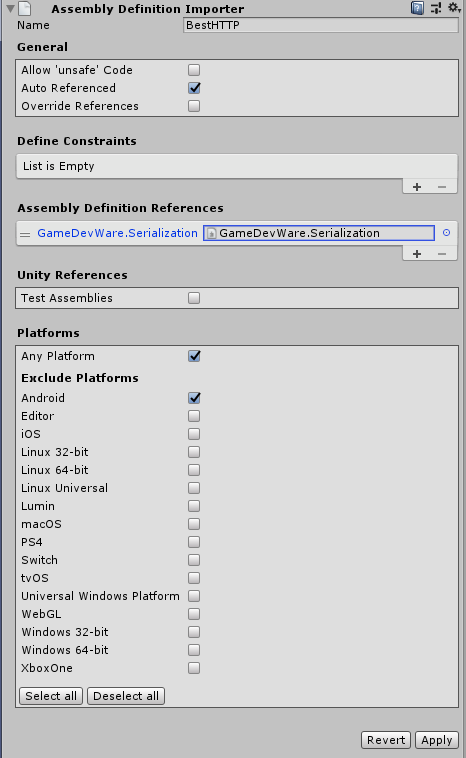Click the Define Constraints heading
Screen dimensions: 466x758
77,141
